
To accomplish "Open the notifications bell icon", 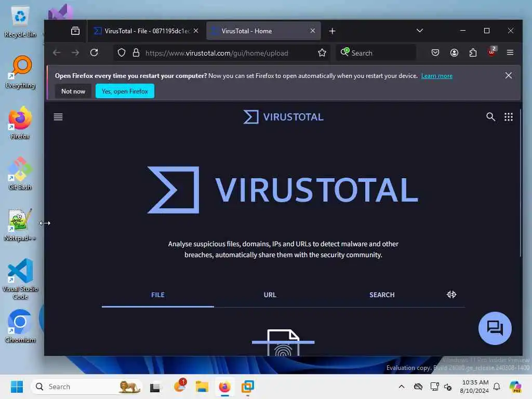I will [x=497, y=387].
